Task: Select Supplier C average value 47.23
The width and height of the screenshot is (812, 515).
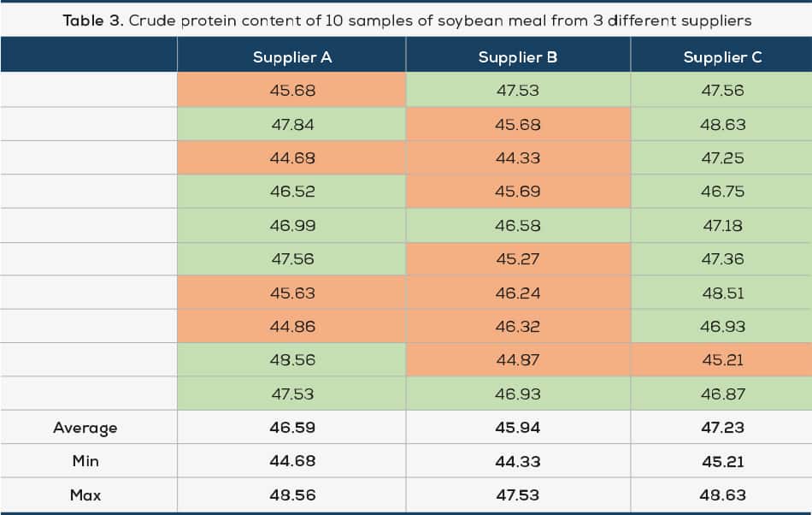Action: (x=722, y=427)
